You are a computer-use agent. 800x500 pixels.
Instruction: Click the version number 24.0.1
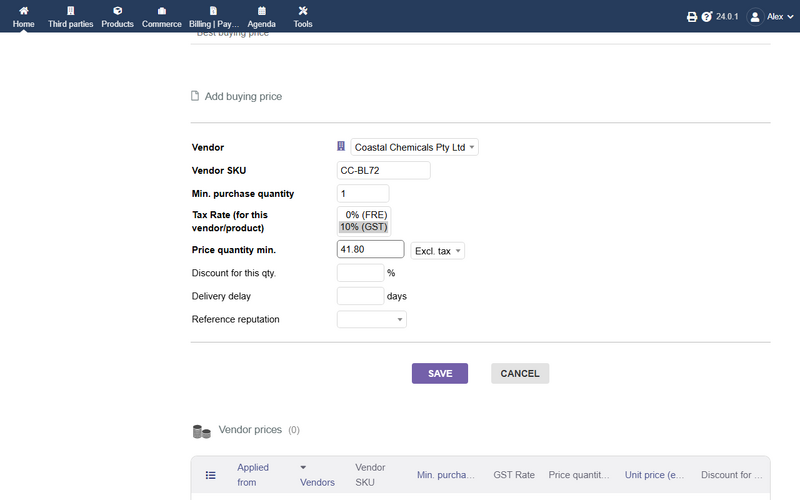pos(727,17)
